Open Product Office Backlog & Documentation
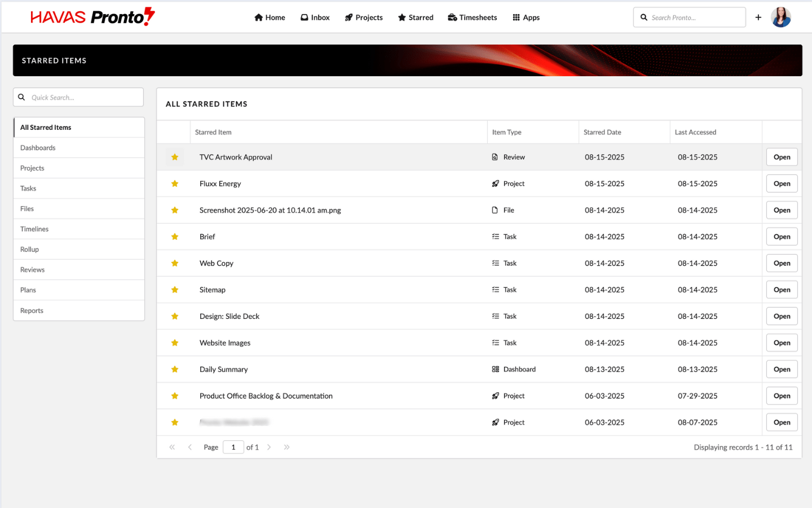Screen dimensions: 812x508 782,396
